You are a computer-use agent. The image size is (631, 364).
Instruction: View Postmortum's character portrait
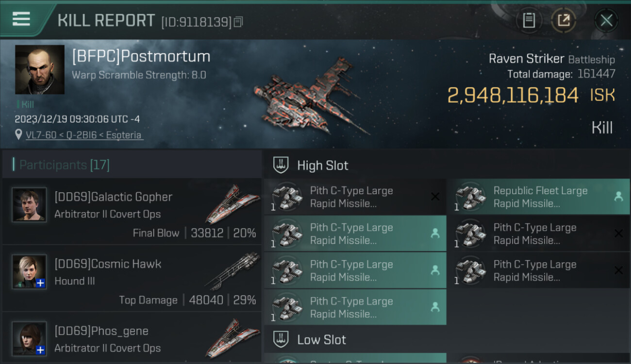40,69
